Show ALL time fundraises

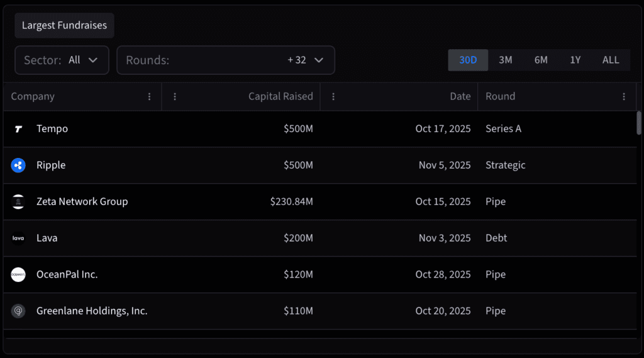pos(611,60)
